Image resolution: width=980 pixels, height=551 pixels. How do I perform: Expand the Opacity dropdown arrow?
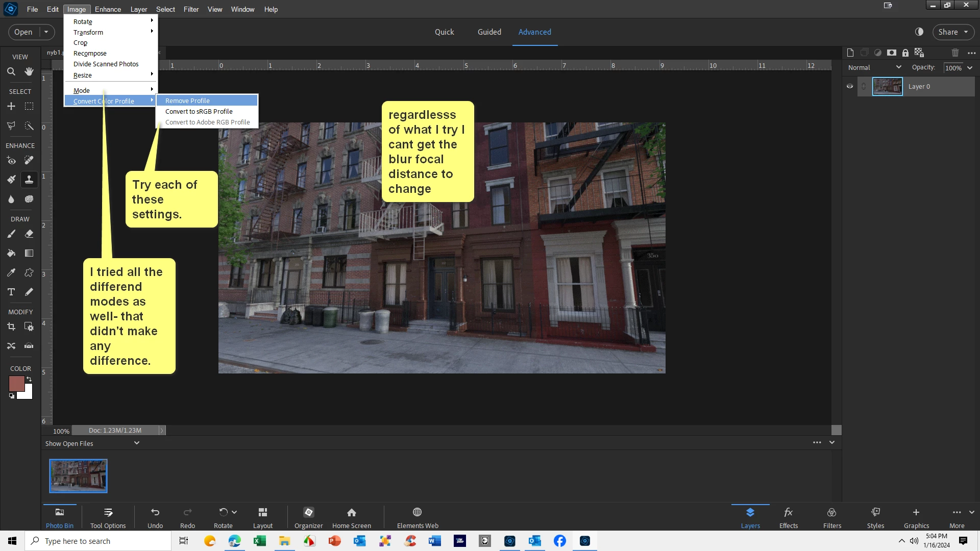tap(970, 67)
